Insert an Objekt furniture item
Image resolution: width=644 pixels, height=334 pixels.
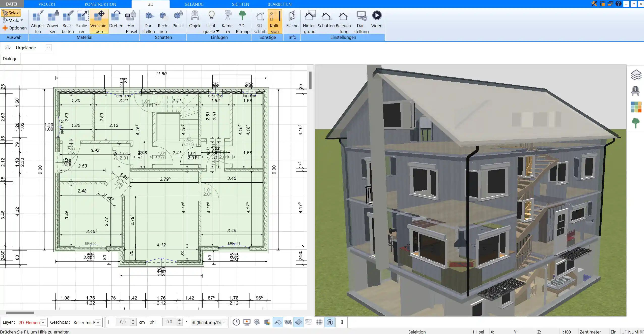click(x=195, y=19)
